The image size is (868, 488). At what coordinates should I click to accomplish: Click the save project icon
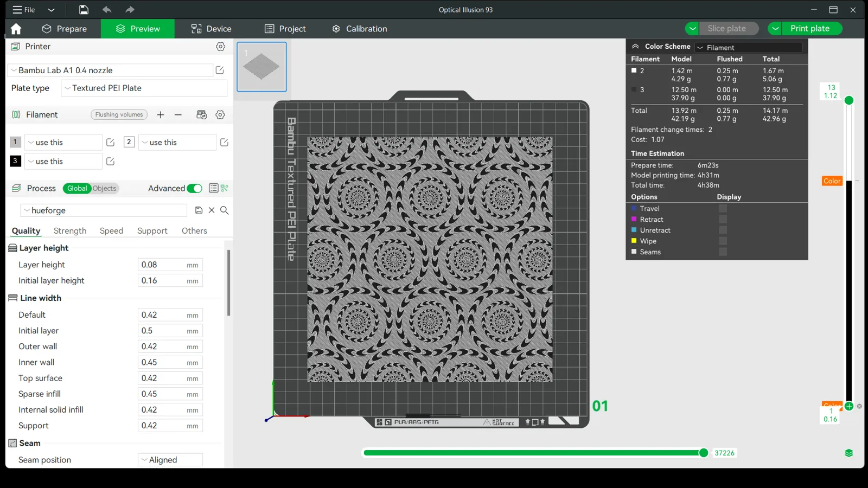click(x=84, y=10)
